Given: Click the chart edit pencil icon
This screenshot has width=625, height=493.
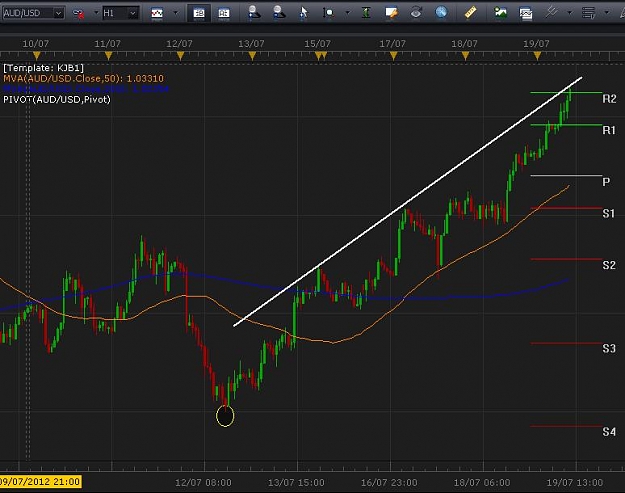Looking at the screenshot, I should 391,13.
